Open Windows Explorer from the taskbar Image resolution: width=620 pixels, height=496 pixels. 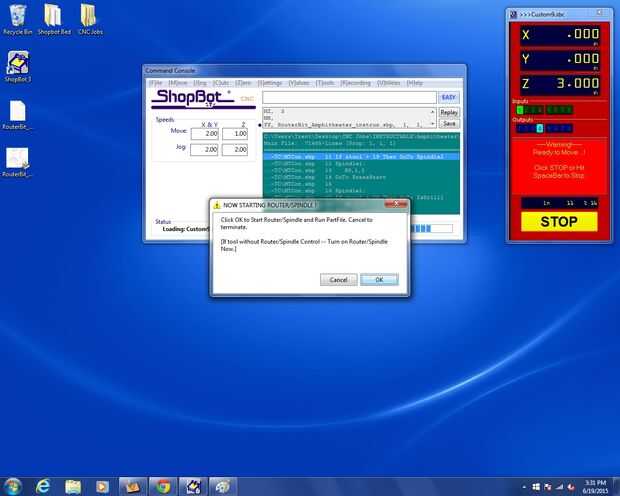pos(73,487)
